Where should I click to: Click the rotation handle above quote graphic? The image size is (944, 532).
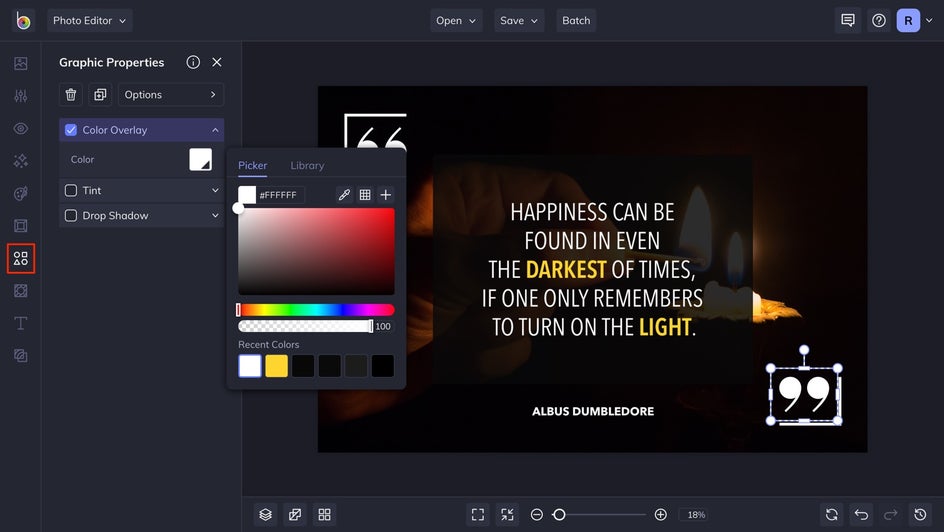[804, 350]
